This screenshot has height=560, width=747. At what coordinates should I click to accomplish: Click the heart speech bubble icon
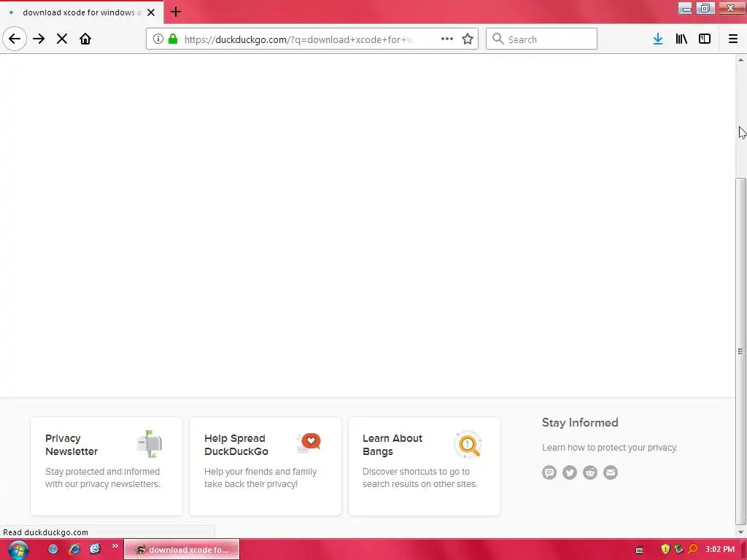309,443
